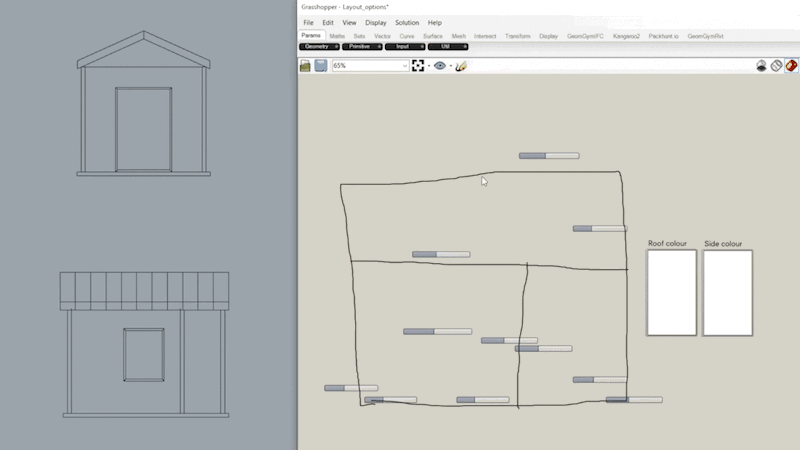Switch to the GeomGymIFC tab
Screen dimensions: 800x450
(585, 36)
